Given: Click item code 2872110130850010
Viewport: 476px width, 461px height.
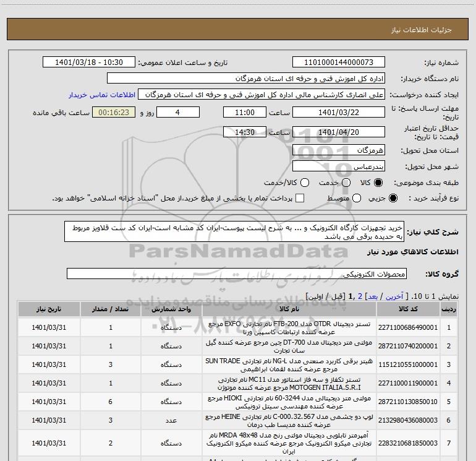Looking at the screenshot, I should click(408, 402).
